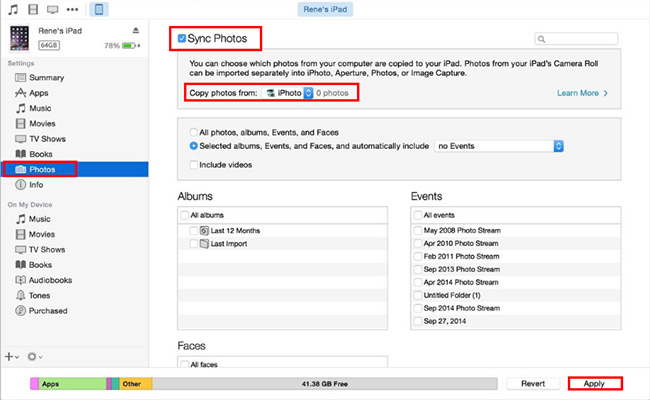Eject Rene's iPad

136,30
